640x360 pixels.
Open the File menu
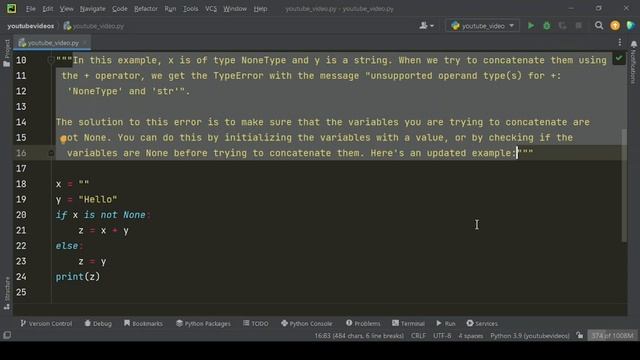31,9
